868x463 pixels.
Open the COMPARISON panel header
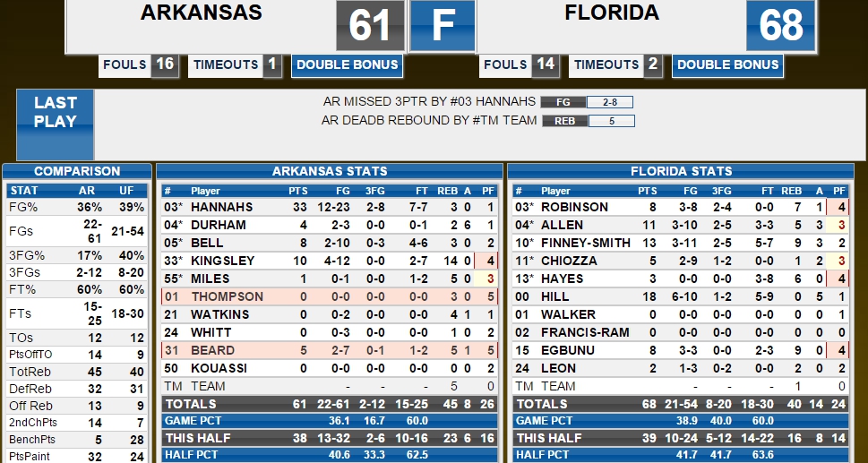click(77, 171)
